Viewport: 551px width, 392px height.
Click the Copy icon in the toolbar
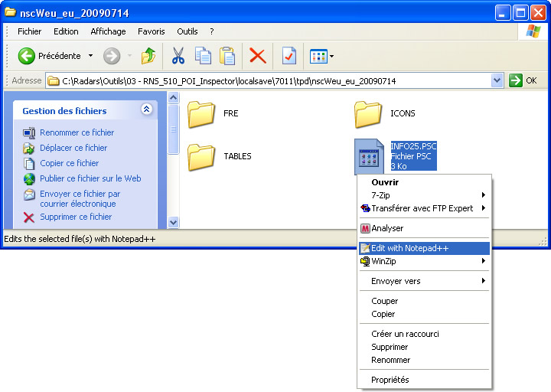203,56
